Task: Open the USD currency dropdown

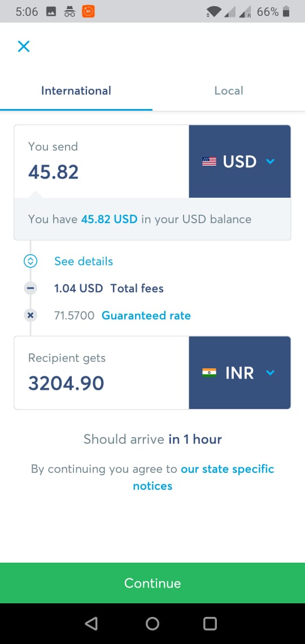Action: [239, 162]
